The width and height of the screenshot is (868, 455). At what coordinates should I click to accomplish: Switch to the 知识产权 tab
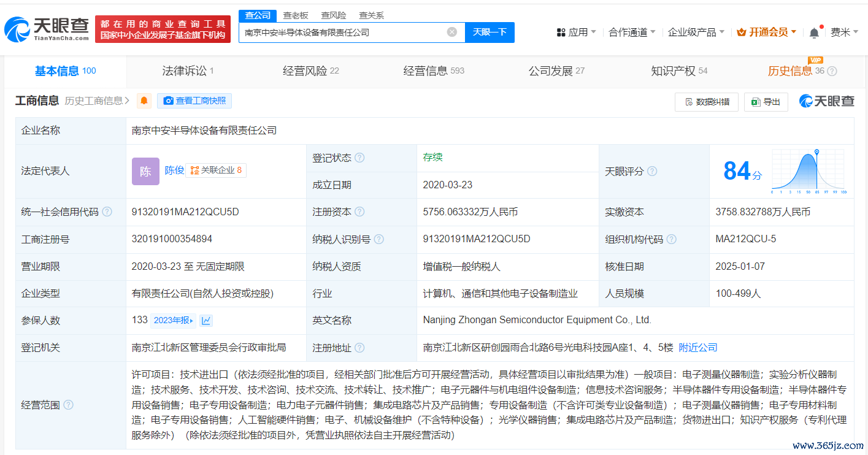(x=678, y=71)
